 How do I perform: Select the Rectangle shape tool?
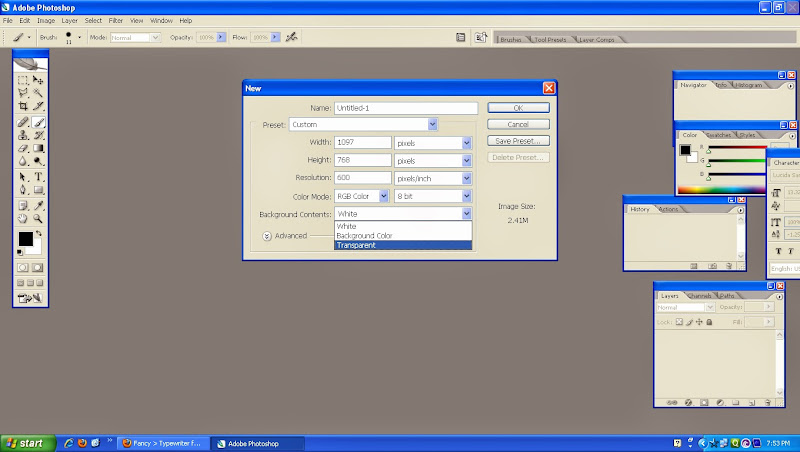pos(38,190)
